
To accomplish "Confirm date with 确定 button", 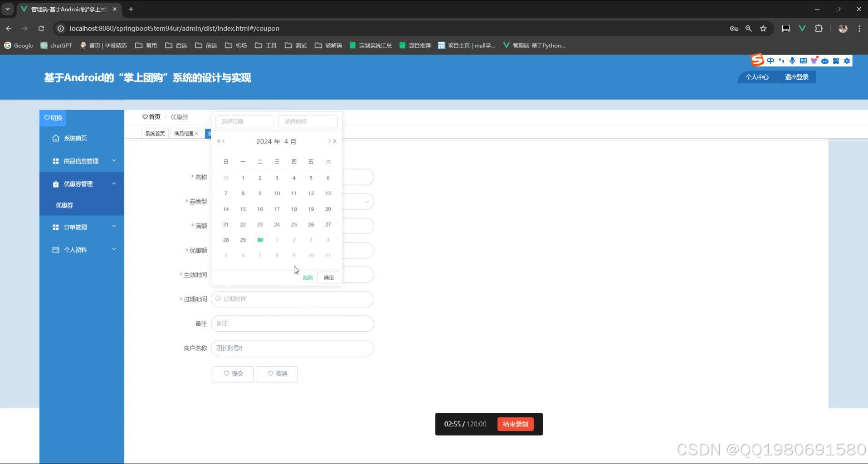I will click(x=329, y=278).
